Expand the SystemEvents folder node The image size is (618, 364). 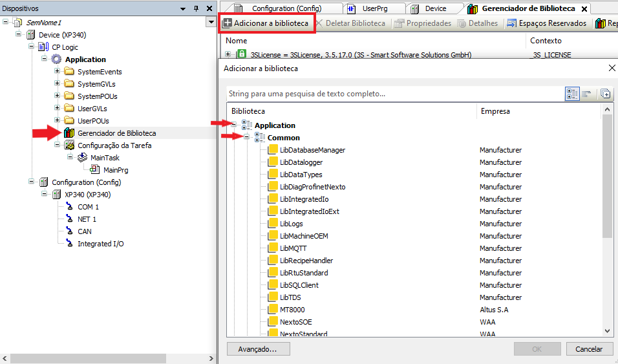pyautogui.click(x=58, y=72)
